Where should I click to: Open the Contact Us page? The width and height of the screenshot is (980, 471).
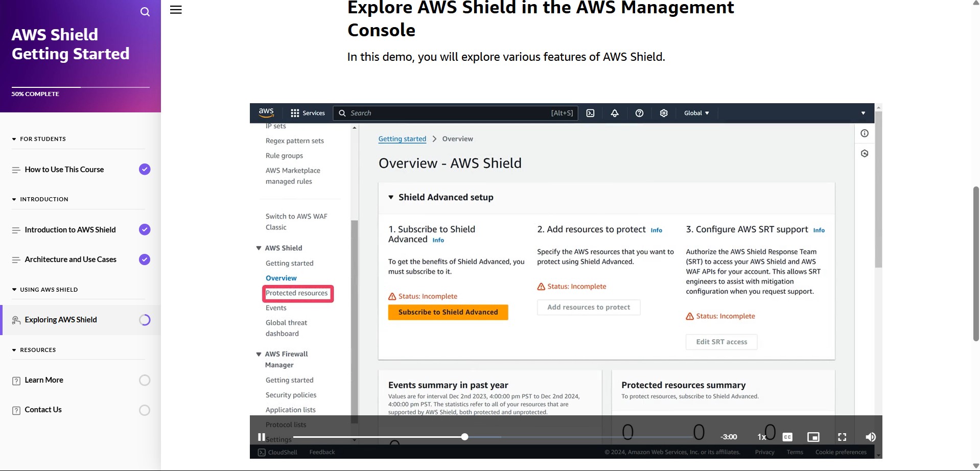pyautogui.click(x=43, y=410)
